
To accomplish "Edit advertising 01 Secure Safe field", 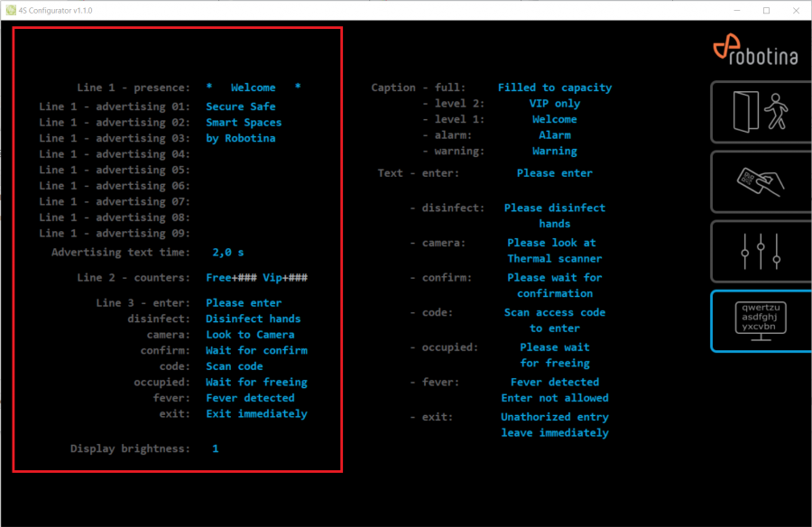I will pyautogui.click(x=240, y=106).
